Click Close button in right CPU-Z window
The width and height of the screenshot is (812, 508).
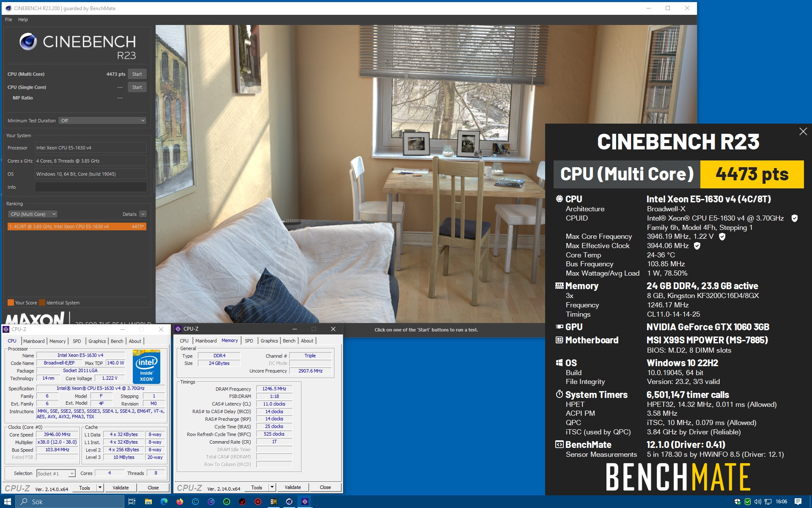click(x=325, y=487)
